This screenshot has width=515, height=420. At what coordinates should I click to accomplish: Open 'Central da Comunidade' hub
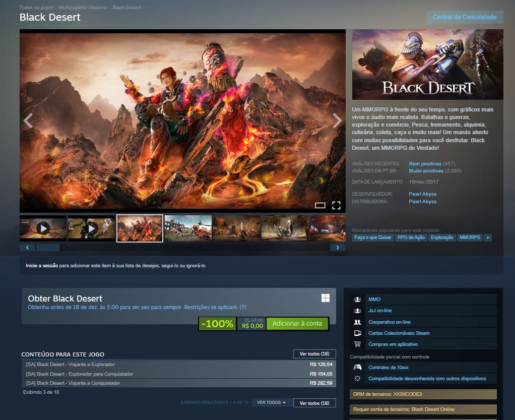coord(465,17)
